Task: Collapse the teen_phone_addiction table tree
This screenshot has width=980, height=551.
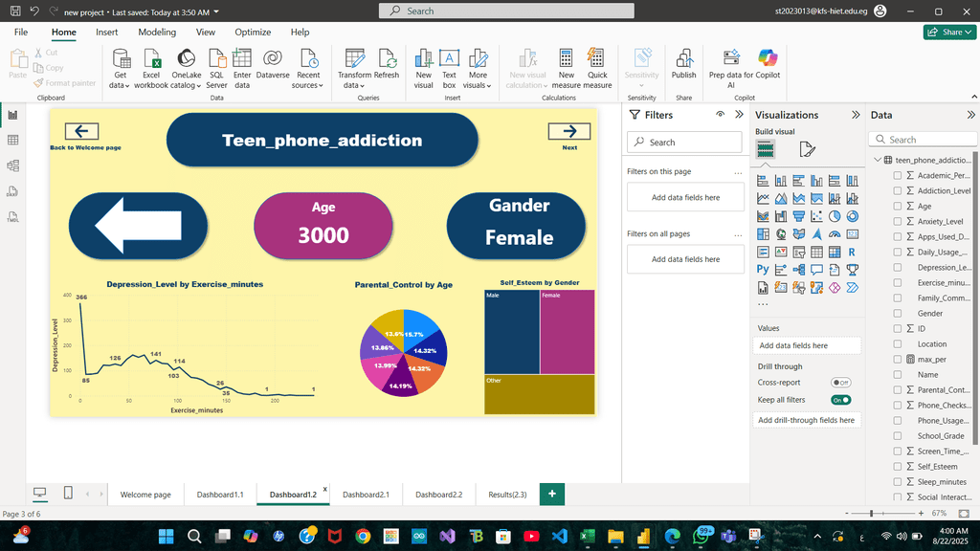Action: [878, 161]
